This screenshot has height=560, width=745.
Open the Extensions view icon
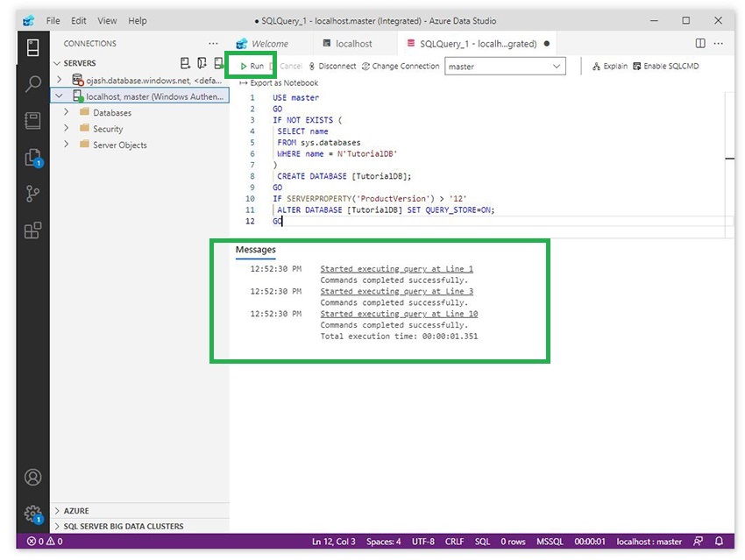click(x=32, y=230)
